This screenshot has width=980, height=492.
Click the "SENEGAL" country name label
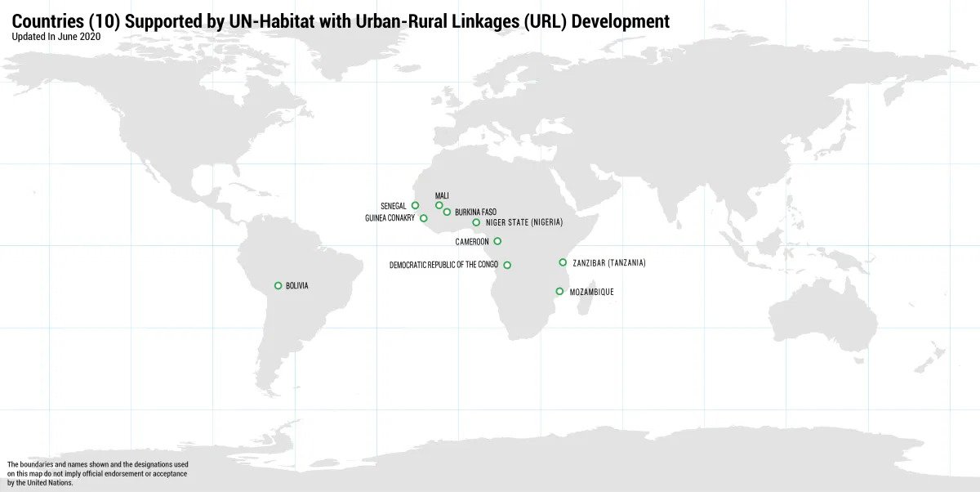pos(394,206)
